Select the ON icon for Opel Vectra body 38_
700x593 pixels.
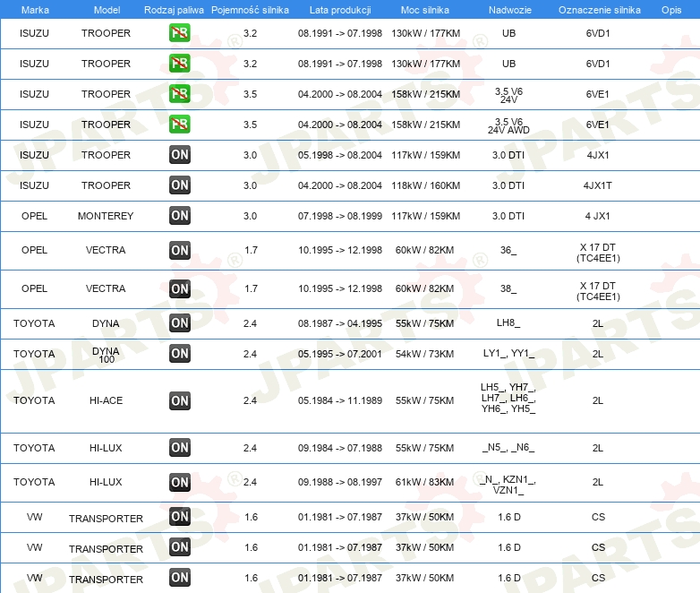180,288
